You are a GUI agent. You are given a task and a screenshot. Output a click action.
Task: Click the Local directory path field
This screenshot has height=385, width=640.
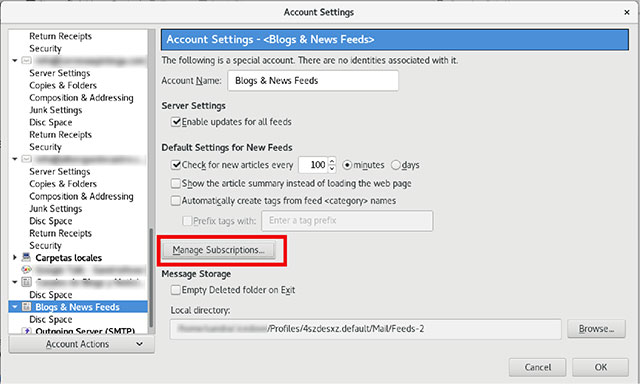coord(366,329)
